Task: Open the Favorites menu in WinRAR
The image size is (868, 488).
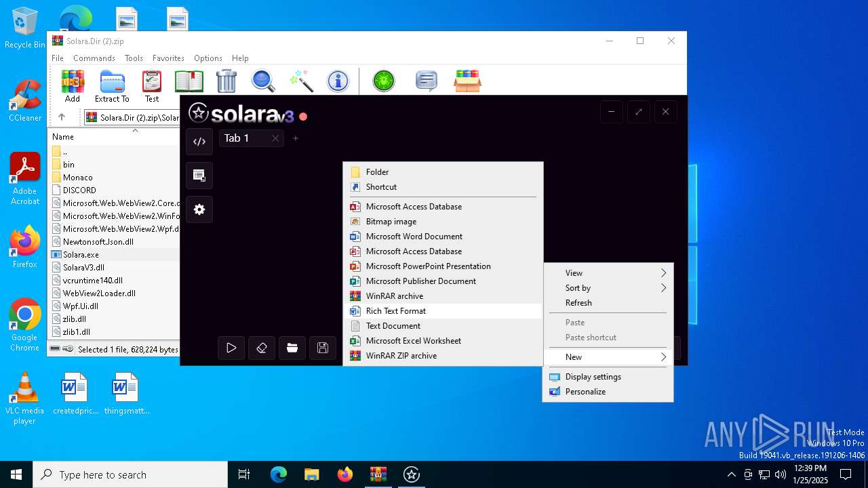Action: tap(168, 58)
